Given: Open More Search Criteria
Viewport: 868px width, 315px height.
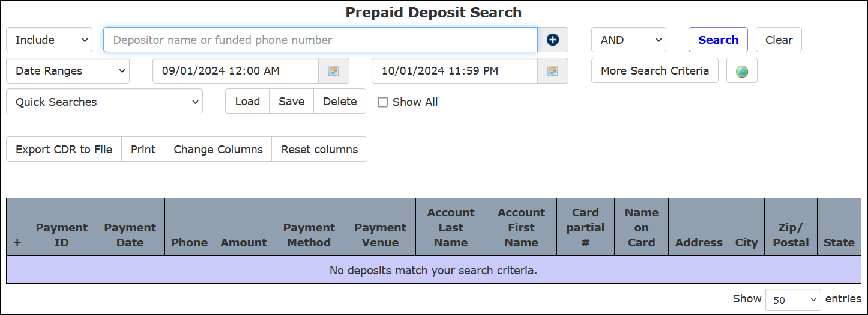Looking at the screenshot, I should (655, 71).
